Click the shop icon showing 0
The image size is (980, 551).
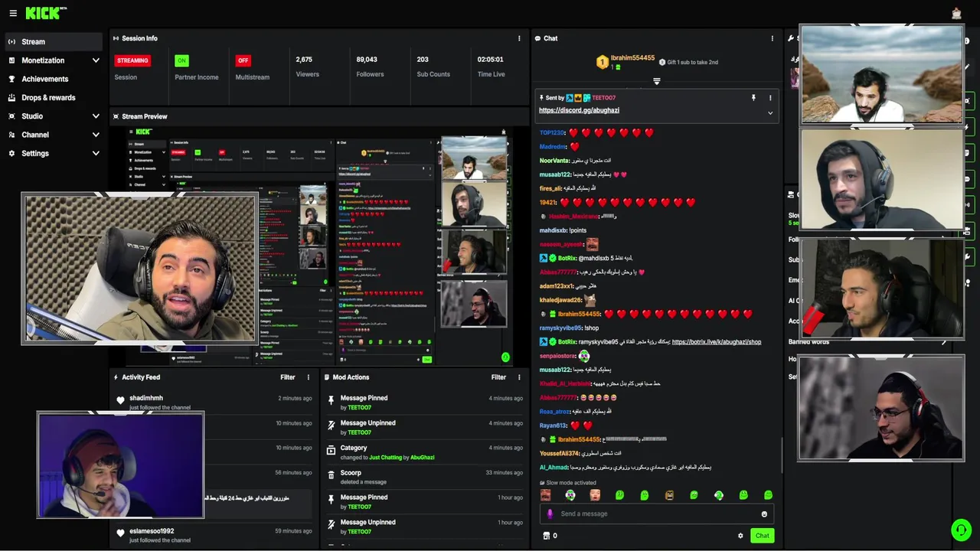point(546,536)
